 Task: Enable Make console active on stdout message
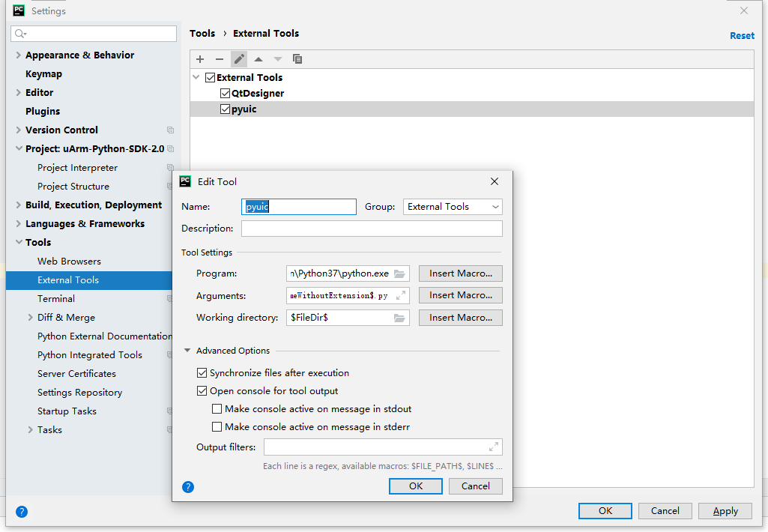point(217,409)
